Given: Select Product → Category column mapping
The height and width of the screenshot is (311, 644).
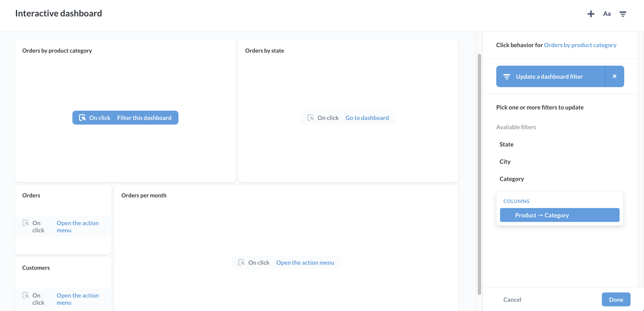Looking at the screenshot, I should coord(560,215).
